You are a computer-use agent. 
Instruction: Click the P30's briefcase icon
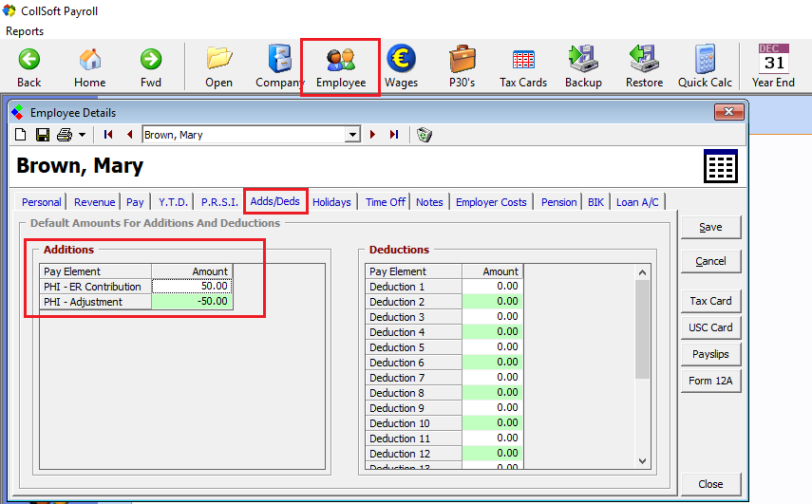point(462,65)
